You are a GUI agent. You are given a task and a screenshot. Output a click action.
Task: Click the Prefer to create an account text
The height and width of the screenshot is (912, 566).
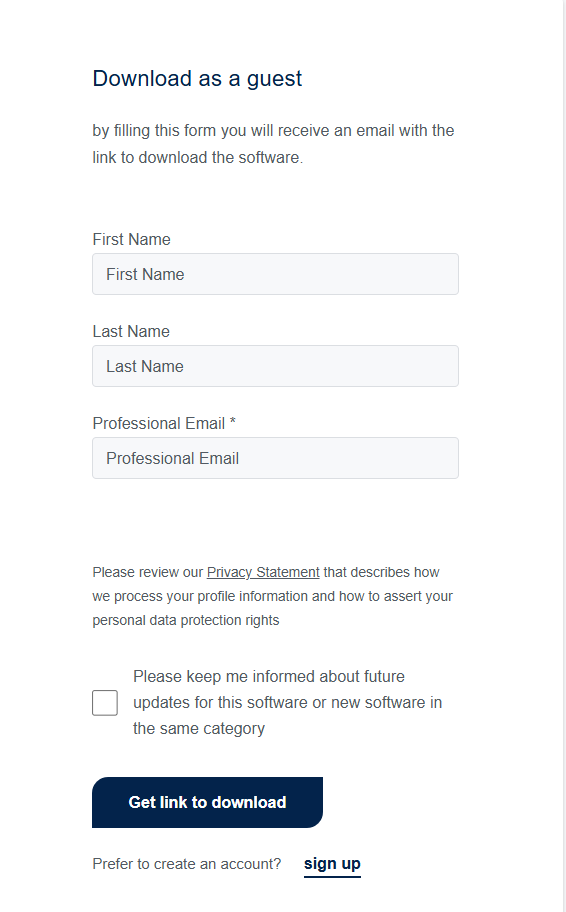point(187,864)
